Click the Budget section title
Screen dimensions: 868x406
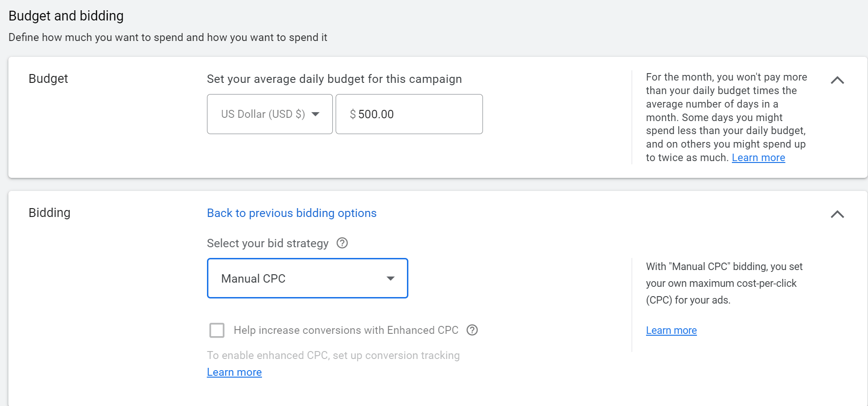pos(48,79)
